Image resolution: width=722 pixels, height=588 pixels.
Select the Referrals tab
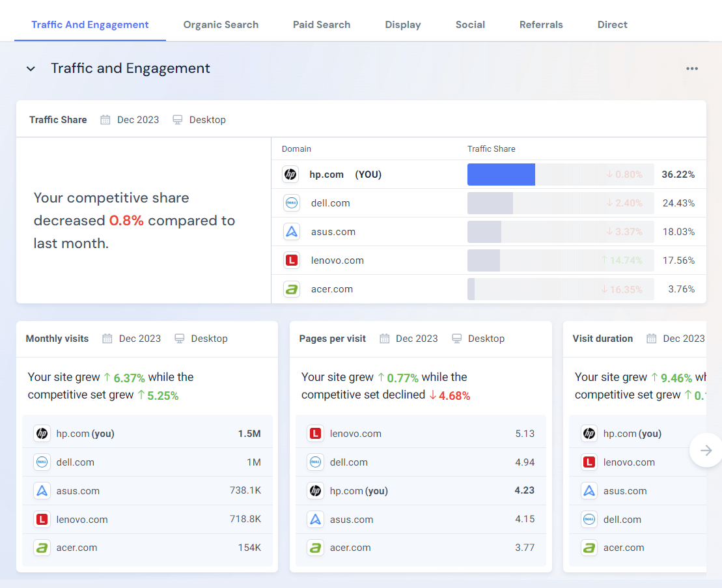(x=541, y=25)
